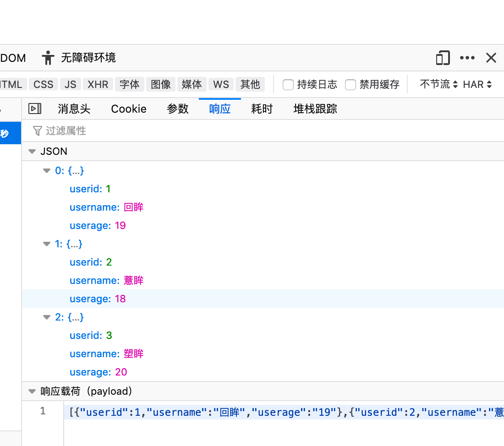
Task: Open the DOM panel tab
Action: [13, 58]
